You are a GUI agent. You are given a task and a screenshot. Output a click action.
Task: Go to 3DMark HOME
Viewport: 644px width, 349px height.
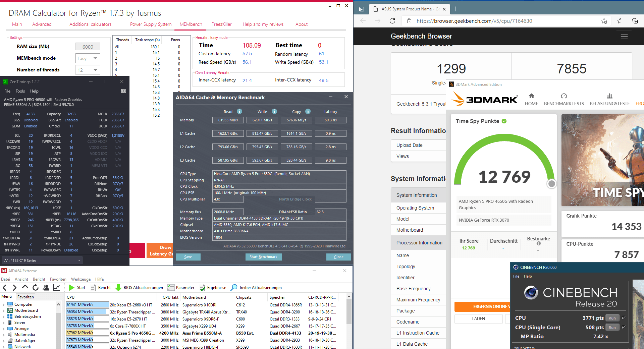(x=531, y=100)
